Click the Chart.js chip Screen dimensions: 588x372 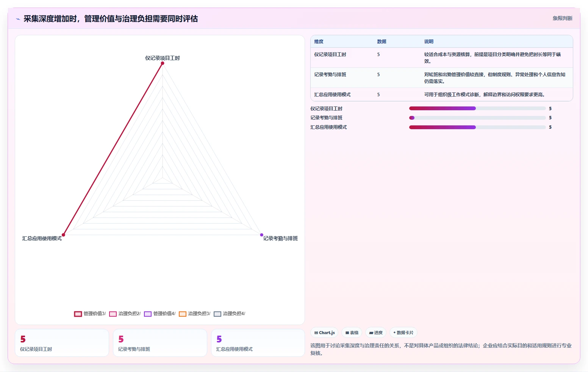pyautogui.click(x=325, y=333)
